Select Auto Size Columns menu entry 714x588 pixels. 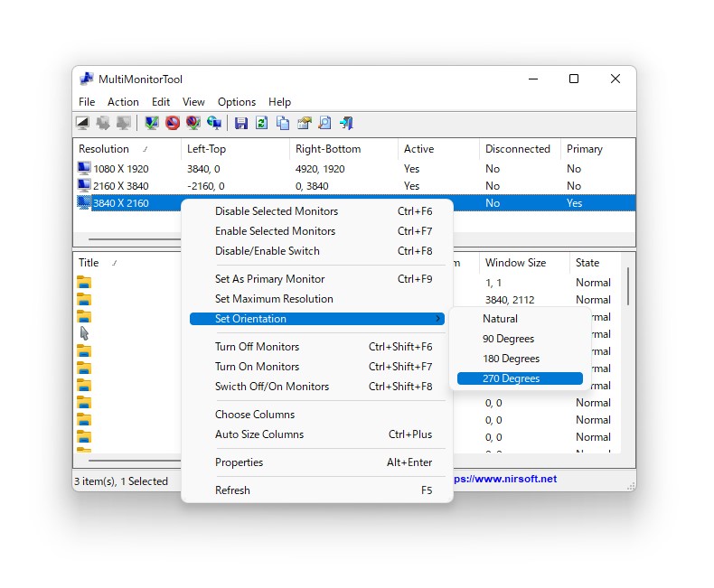[317, 434]
